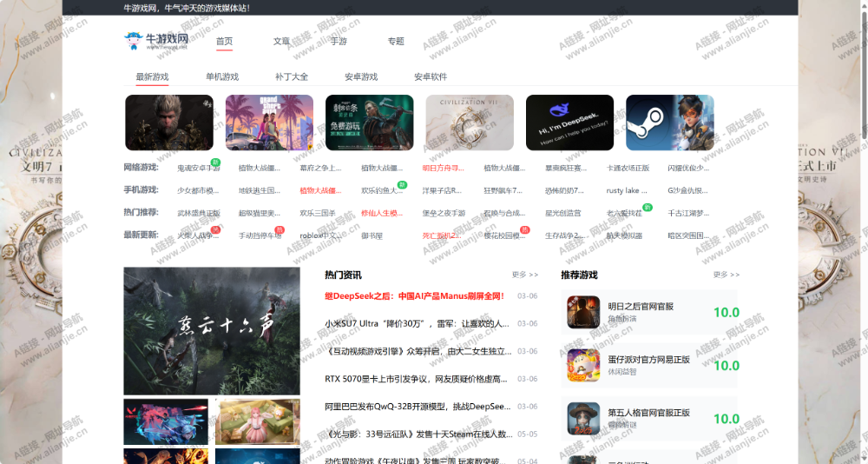Open the 小米SU7 Ultra news article
The height and width of the screenshot is (464, 868).
pos(417,323)
